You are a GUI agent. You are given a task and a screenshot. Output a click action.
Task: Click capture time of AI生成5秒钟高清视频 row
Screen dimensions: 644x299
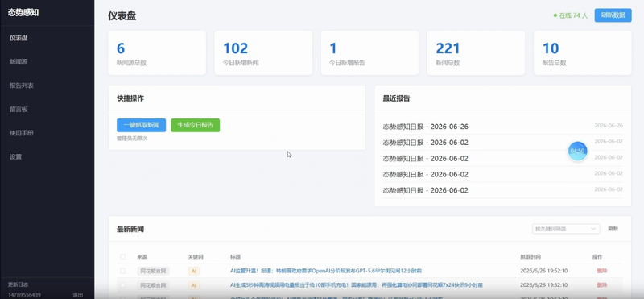click(x=544, y=285)
